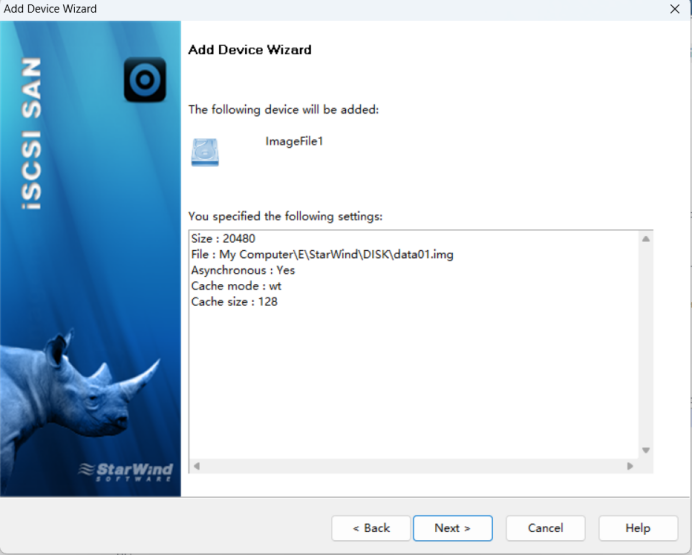Click 'The following device will be added' text

pyautogui.click(x=283, y=109)
